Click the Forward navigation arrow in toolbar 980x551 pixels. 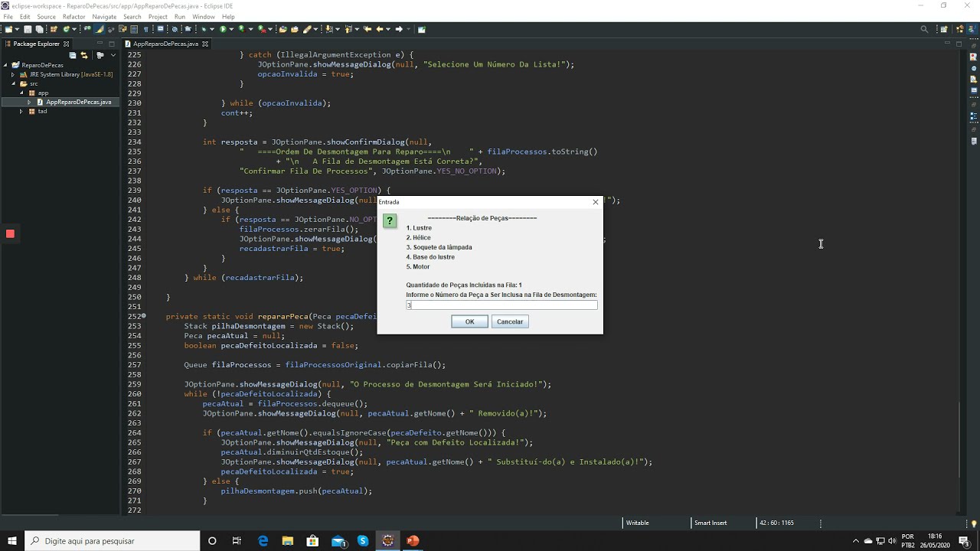(x=399, y=29)
